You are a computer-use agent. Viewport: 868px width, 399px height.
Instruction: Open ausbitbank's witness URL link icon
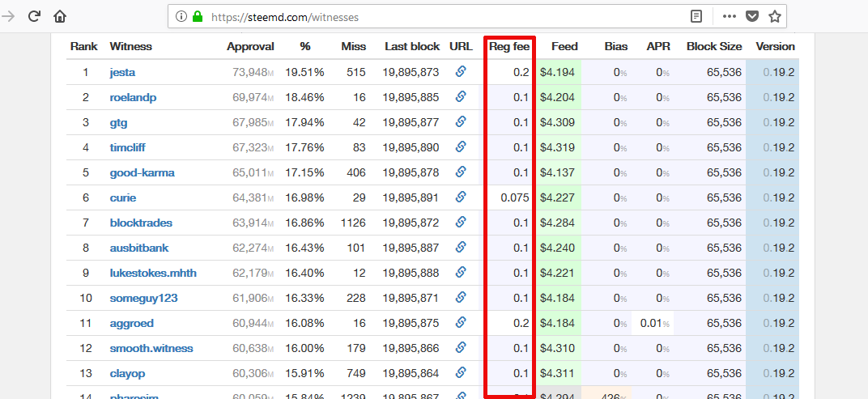pos(461,247)
